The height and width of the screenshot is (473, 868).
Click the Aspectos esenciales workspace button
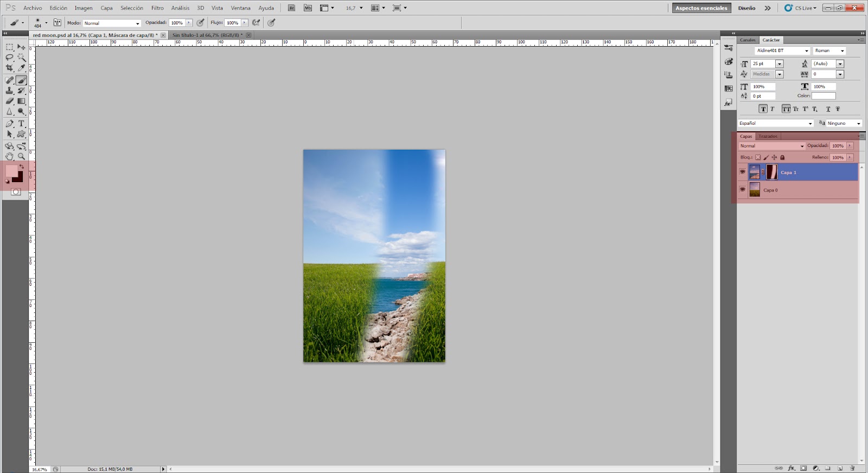coord(701,8)
